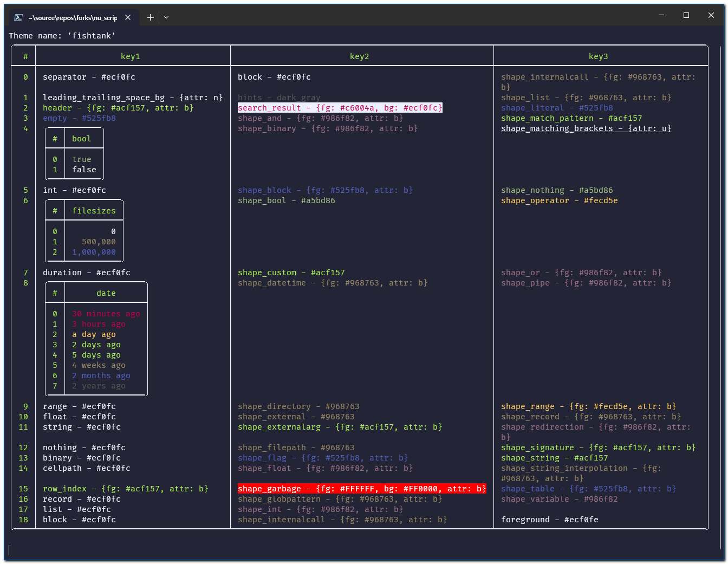The height and width of the screenshot is (564, 728).
Task: Click the 'cellpath - #ecf0fc' entry
Action: (87, 468)
